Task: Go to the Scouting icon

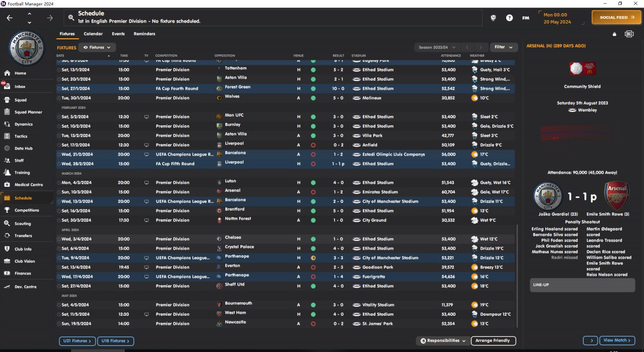Action: point(7,224)
